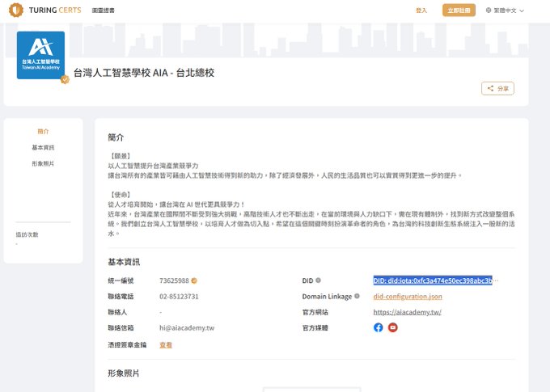The image size is (550, 392).
Task: Open the 圖靈證書 menu item
Action: 104,11
